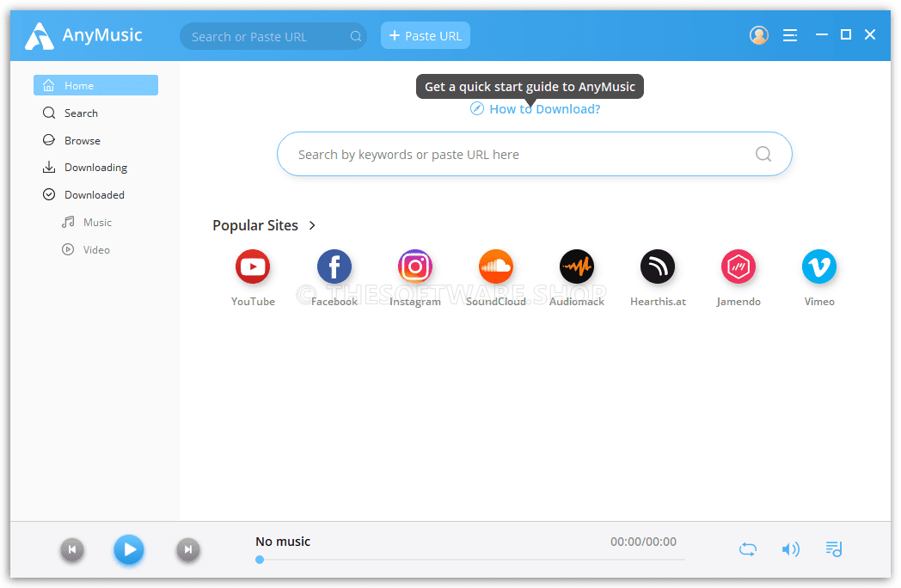Open the How to Download? link
The height and width of the screenshot is (588, 901).
point(545,109)
